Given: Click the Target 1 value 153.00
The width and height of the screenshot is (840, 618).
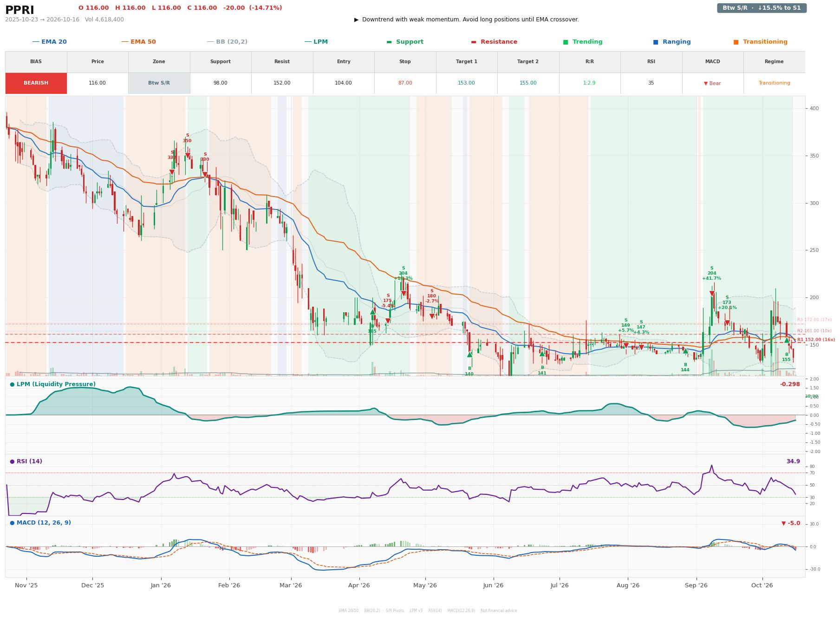Looking at the screenshot, I should 466,83.
